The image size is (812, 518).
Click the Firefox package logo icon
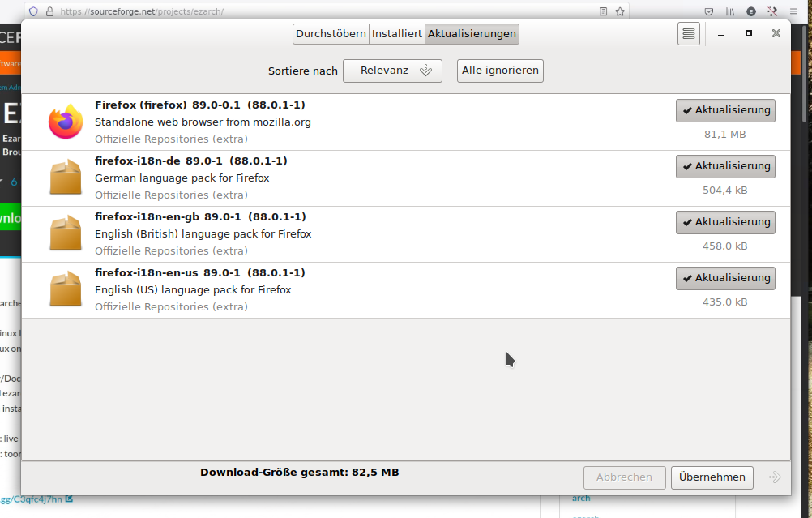click(66, 122)
